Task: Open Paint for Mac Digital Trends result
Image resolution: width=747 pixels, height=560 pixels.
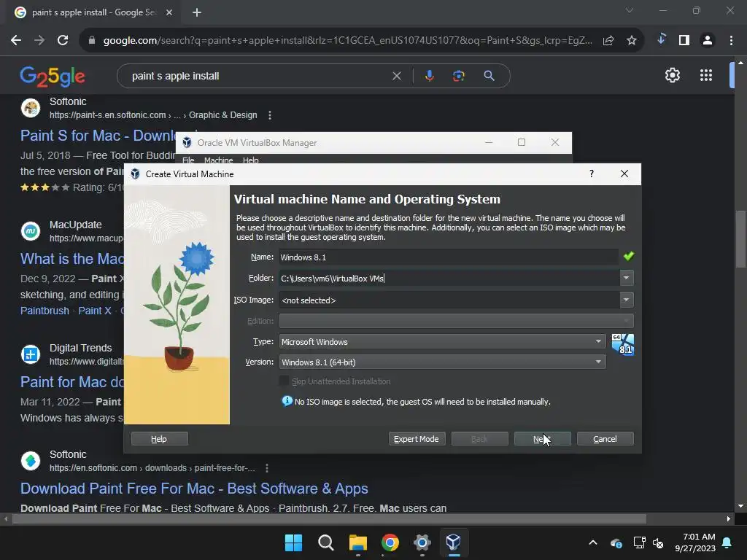Action: [x=72, y=382]
